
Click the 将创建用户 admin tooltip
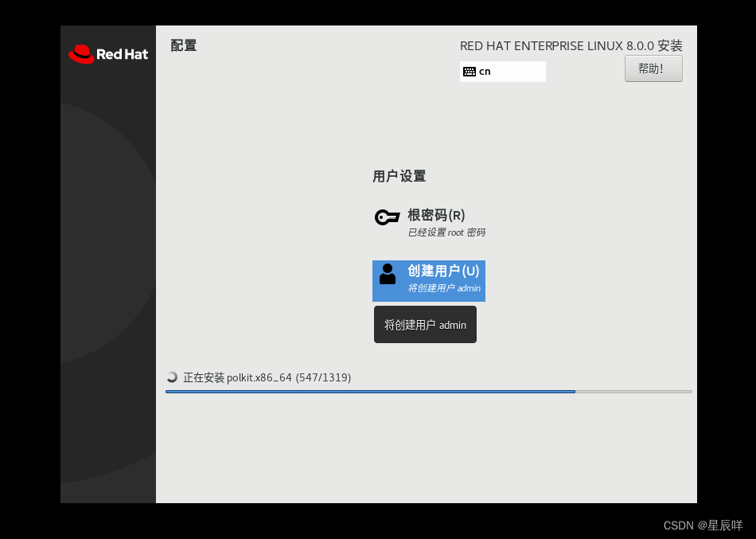tap(425, 325)
